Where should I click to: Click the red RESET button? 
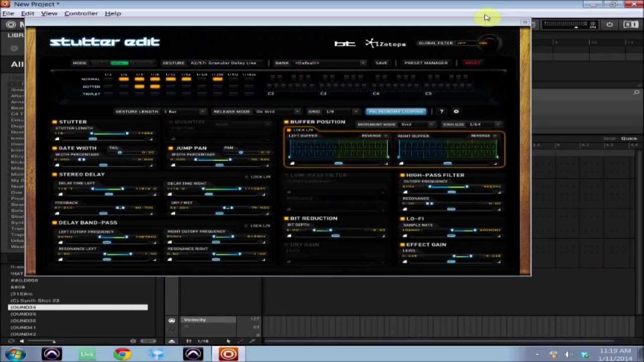pos(472,63)
